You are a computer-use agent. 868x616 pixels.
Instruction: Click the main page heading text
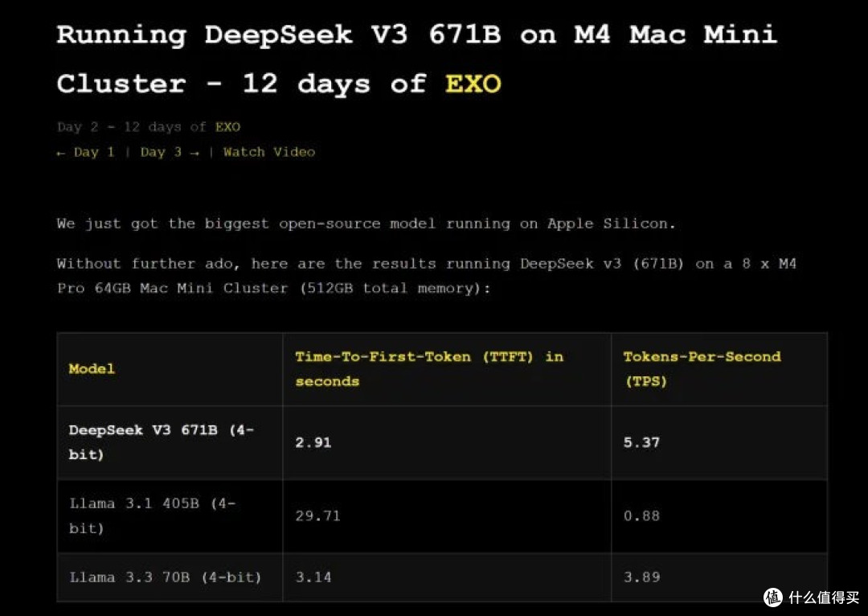(x=417, y=60)
